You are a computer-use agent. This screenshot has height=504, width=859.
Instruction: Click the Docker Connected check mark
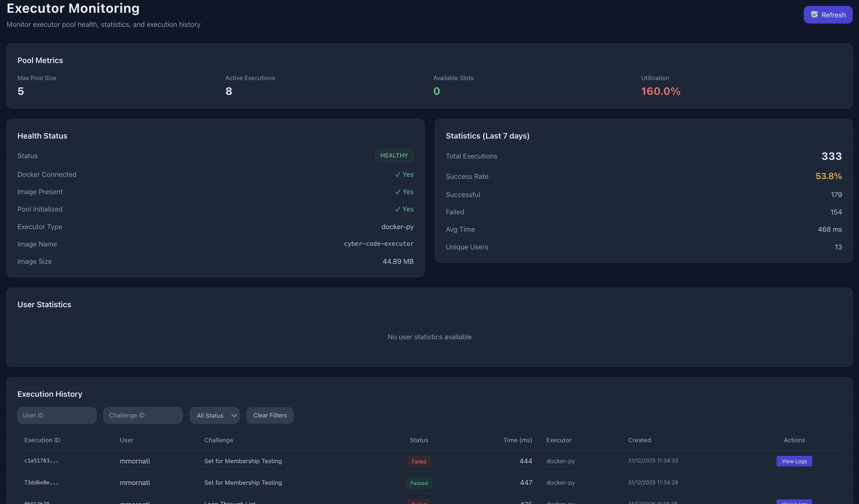(397, 174)
